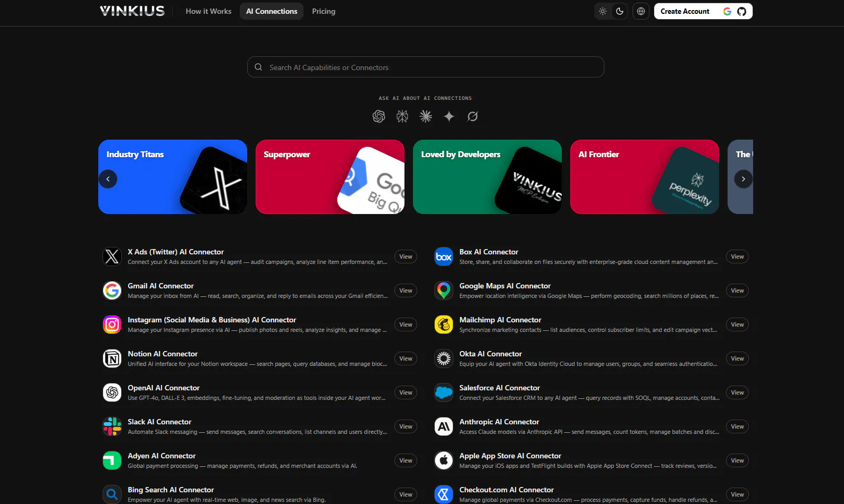Open the Superpower category card
Image resolution: width=844 pixels, height=504 pixels.
[330, 177]
